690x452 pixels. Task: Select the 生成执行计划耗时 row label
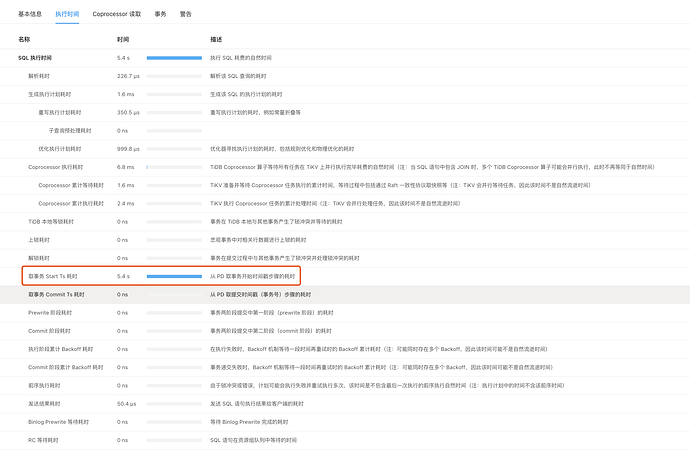click(50, 94)
